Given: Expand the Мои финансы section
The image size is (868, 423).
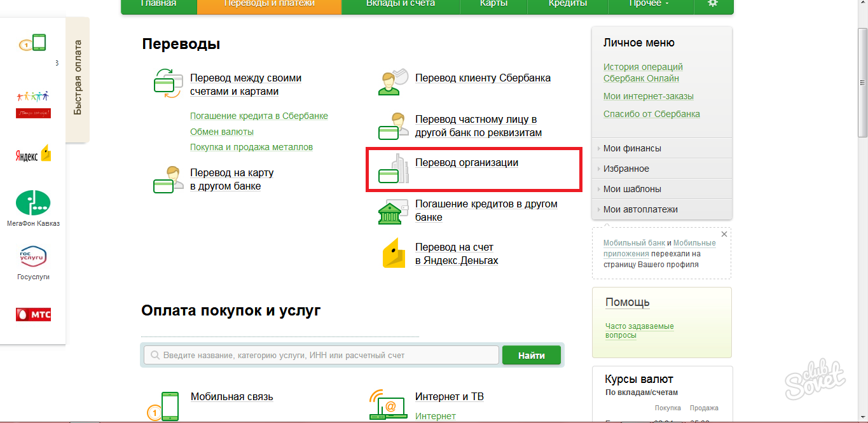Looking at the screenshot, I should coord(632,148).
